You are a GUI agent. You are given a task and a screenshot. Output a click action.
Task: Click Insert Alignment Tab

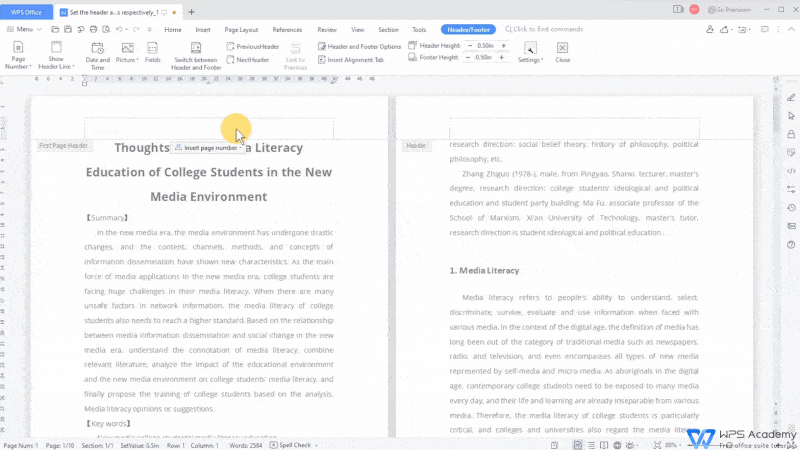coord(351,60)
